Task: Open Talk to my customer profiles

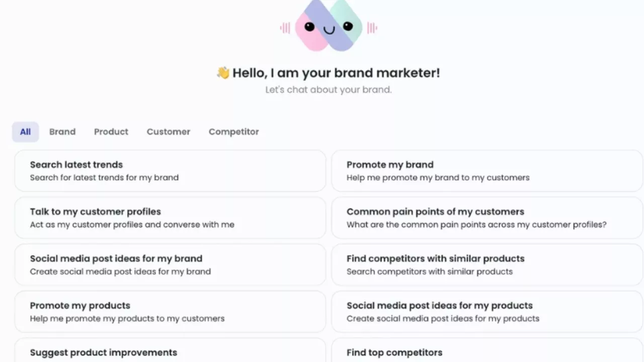Action: click(170, 218)
